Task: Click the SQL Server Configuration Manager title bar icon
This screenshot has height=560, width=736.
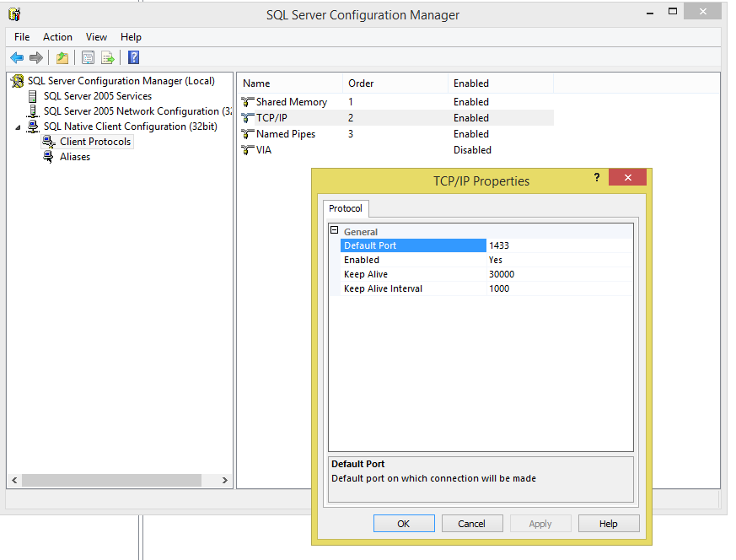Action: click(14, 14)
